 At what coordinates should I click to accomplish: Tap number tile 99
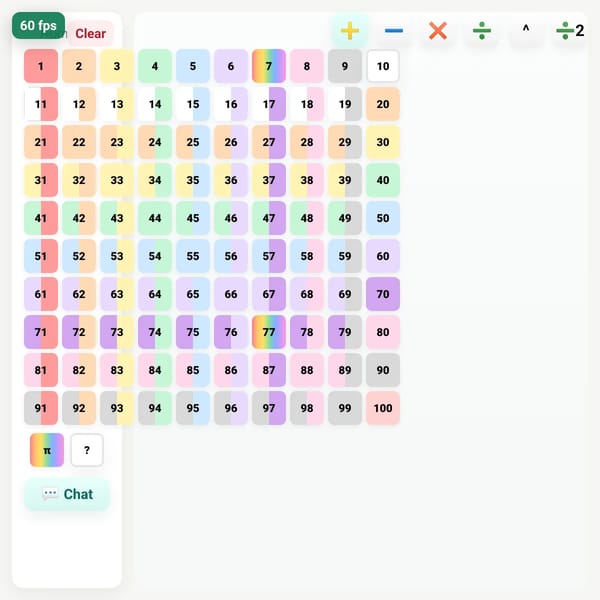pyautogui.click(x=345, y=408)
